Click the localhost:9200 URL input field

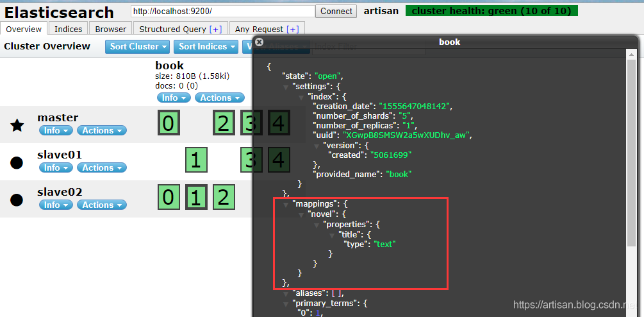coord(222,11)
